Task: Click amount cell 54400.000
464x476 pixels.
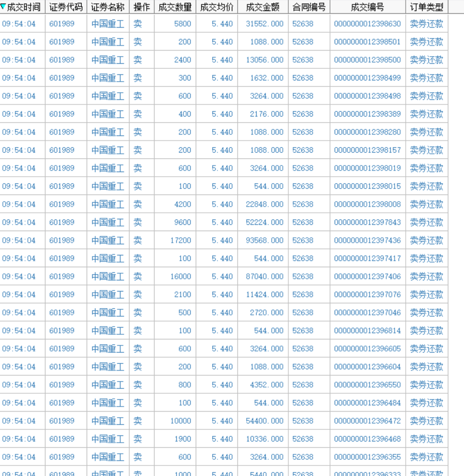Action: [x=265, y=421]
